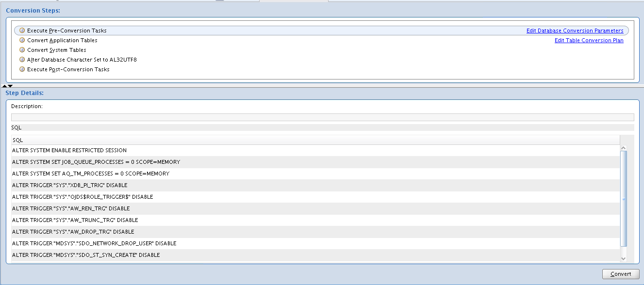
Task: Select the ENABLE RESTRICTED SESSION SQL row
Action: tap(69, 150)
